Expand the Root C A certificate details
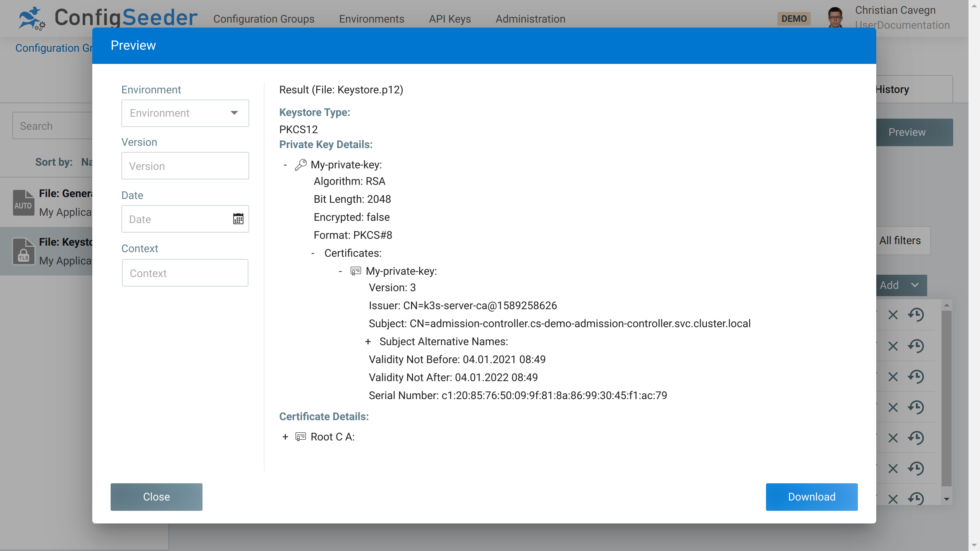The width and height of the screenshot is (980, 551). pos(285,437)
